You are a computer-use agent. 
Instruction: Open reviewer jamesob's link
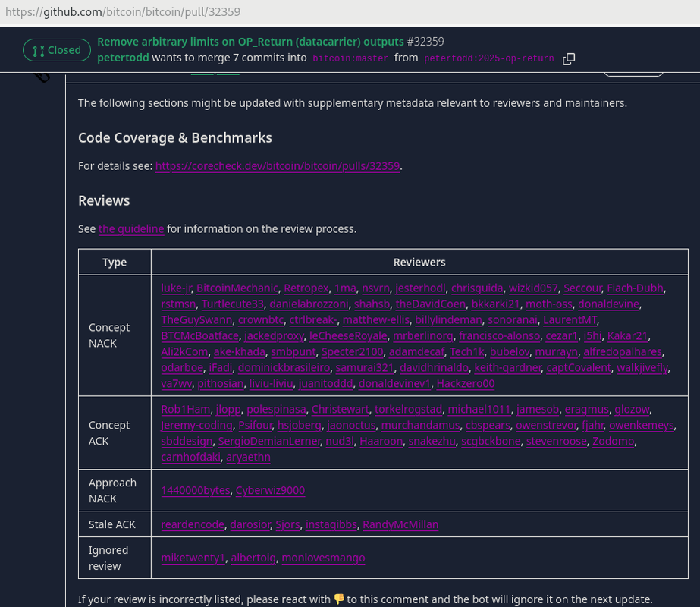pos(538,410)
